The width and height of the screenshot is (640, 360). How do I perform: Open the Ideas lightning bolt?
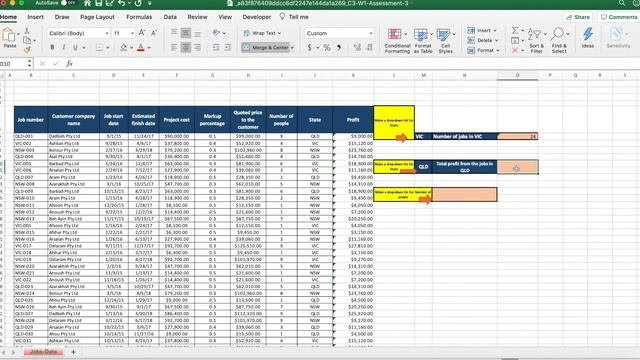(x=588, y=38)
